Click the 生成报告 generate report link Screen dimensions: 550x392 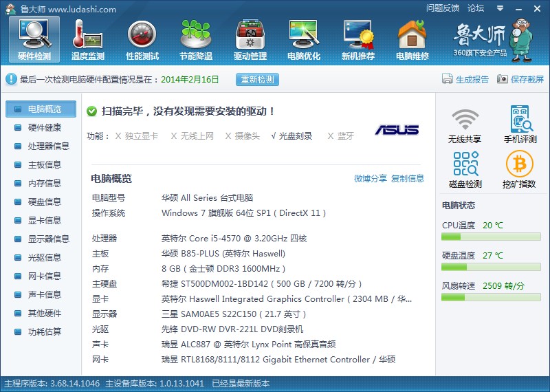[465, 80]
